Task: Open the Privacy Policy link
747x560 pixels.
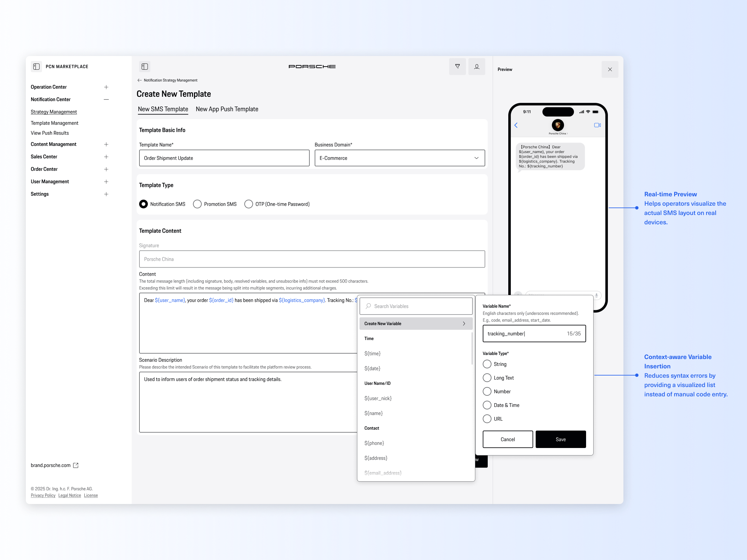Action: pos(43,495)
